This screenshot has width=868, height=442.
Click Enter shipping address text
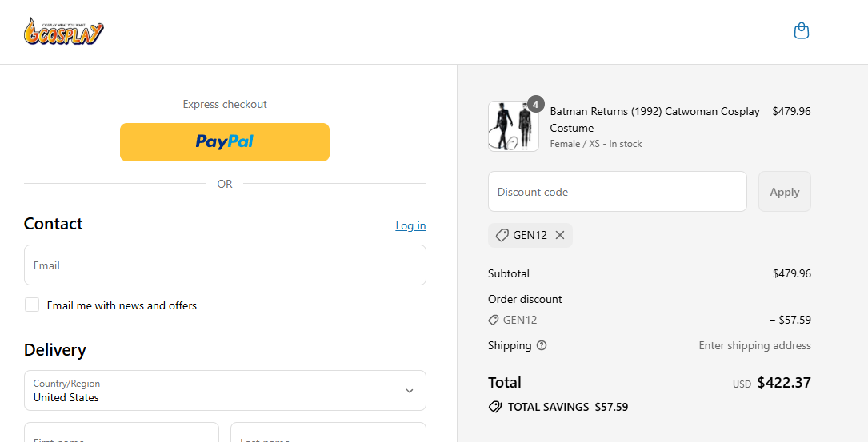click(x=754, y=345)
